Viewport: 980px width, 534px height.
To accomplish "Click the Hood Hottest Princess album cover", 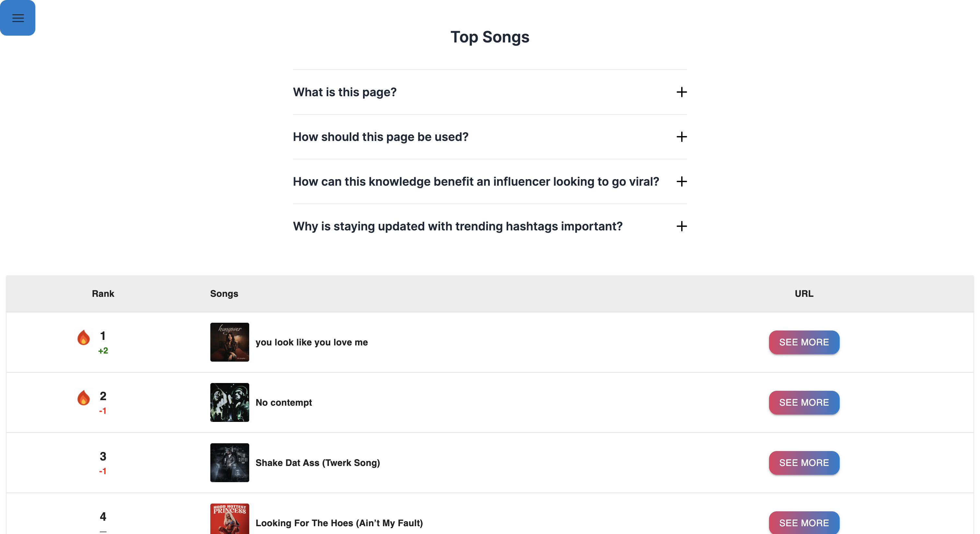I will pyautogui.click(x=229, y=519).
